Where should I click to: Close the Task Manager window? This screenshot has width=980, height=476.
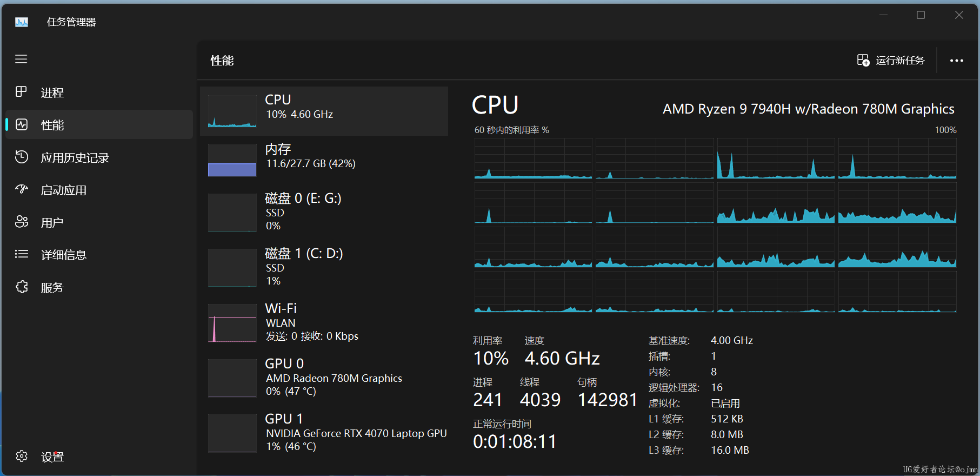point(959,15)
